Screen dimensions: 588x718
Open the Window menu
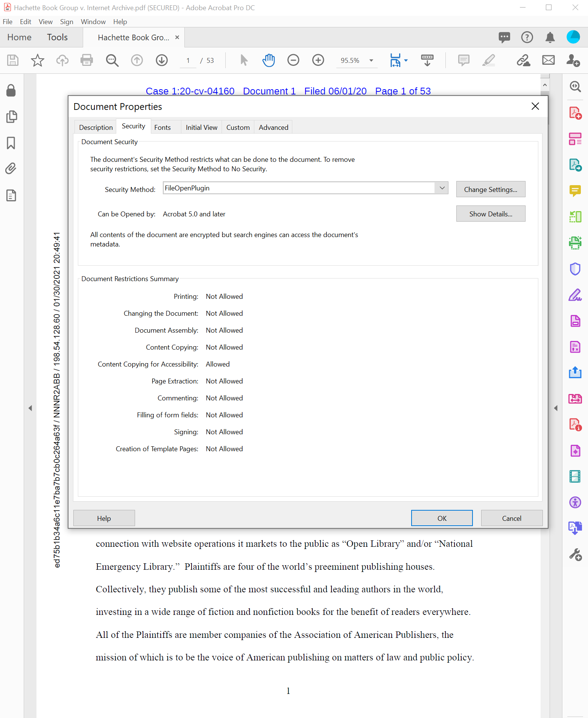click(x=93, y=21)
